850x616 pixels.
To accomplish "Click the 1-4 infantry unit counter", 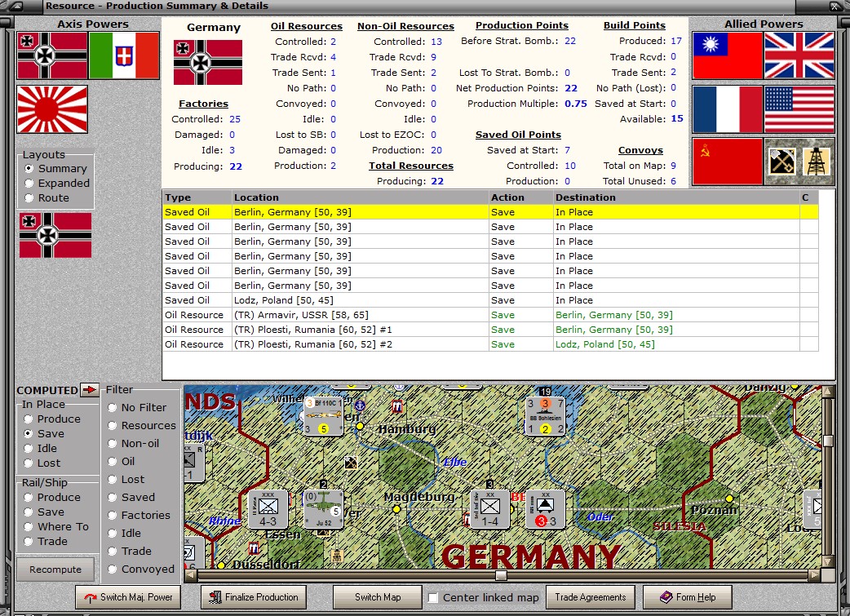I will coord(489,509).
